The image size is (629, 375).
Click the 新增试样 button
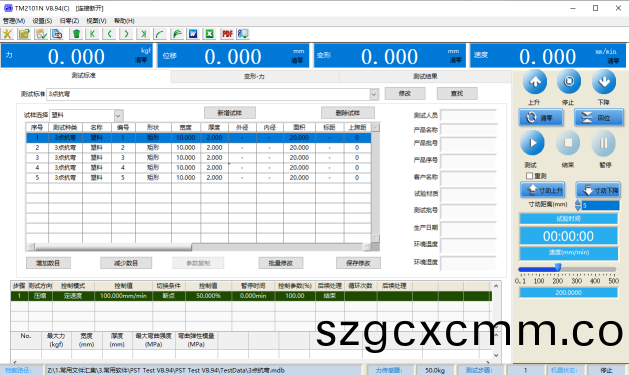[230, 113]
